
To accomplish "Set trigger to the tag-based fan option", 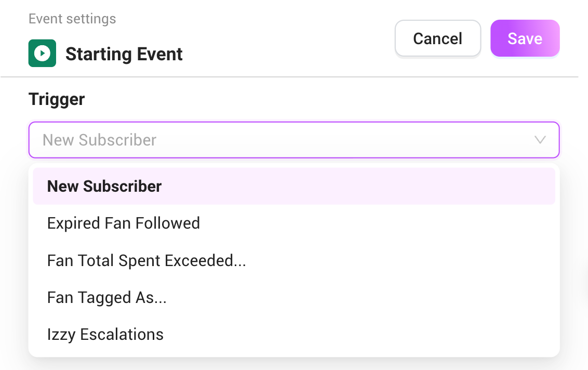I will pyautogui.click(x=107, y=297).
